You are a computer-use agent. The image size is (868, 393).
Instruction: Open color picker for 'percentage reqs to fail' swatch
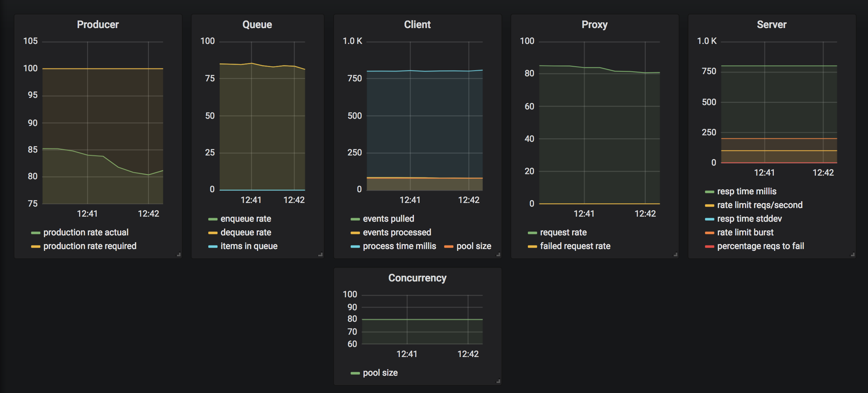click(709, 247)
